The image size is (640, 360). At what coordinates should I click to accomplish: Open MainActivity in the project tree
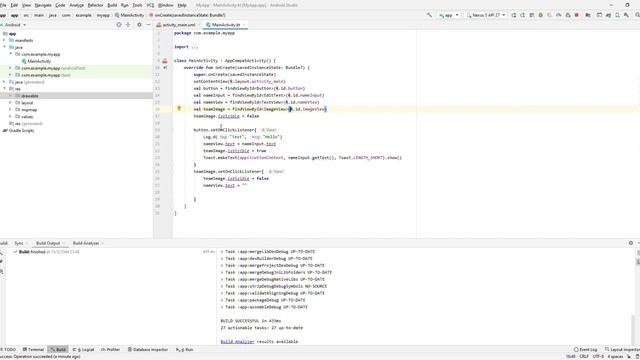(x=39, y=61)
